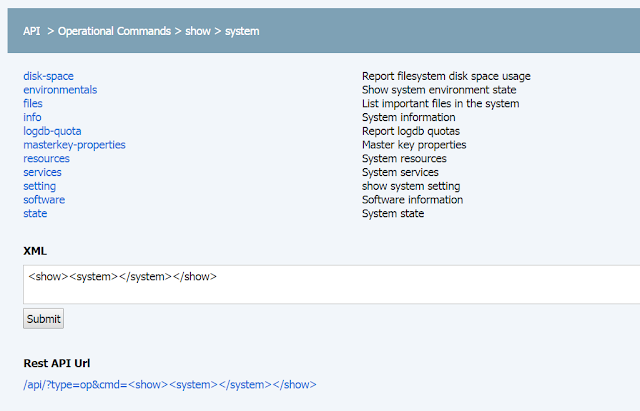640x411 pixels.
Task: Select the files link
Action: point(33,104)
